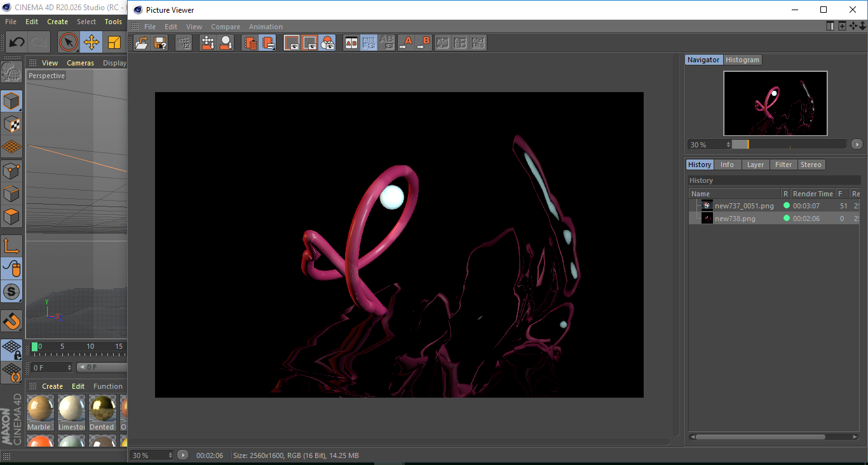Open the Animation menu
868x465 pixels.
pos(266,27)
